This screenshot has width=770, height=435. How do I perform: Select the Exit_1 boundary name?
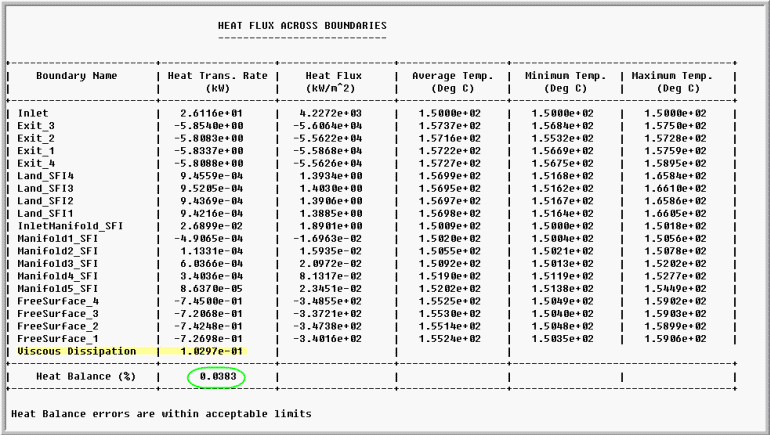[x=36, y=151]
